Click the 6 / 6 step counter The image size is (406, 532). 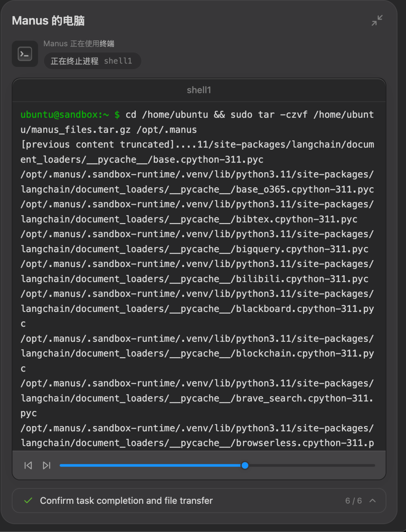click(353, 500)
